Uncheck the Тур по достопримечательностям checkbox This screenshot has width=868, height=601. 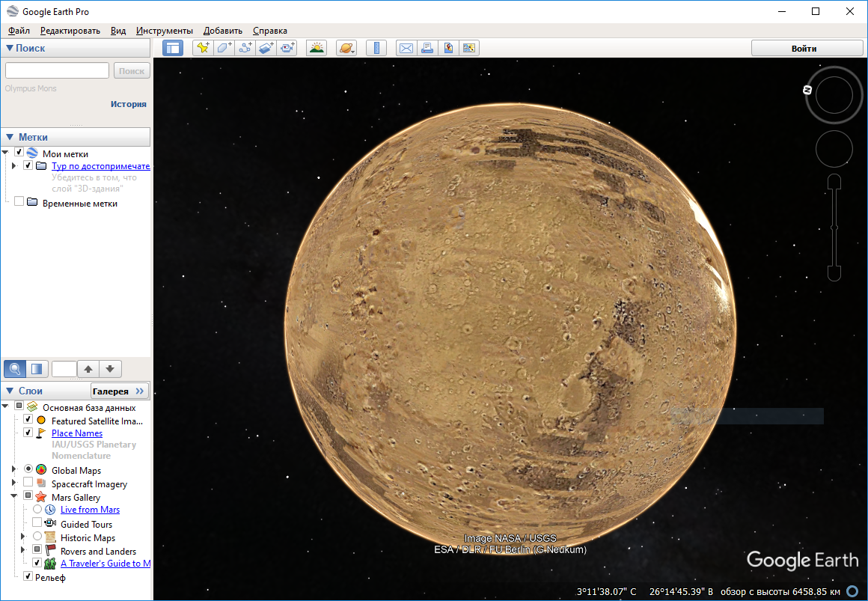pos(28,165)
